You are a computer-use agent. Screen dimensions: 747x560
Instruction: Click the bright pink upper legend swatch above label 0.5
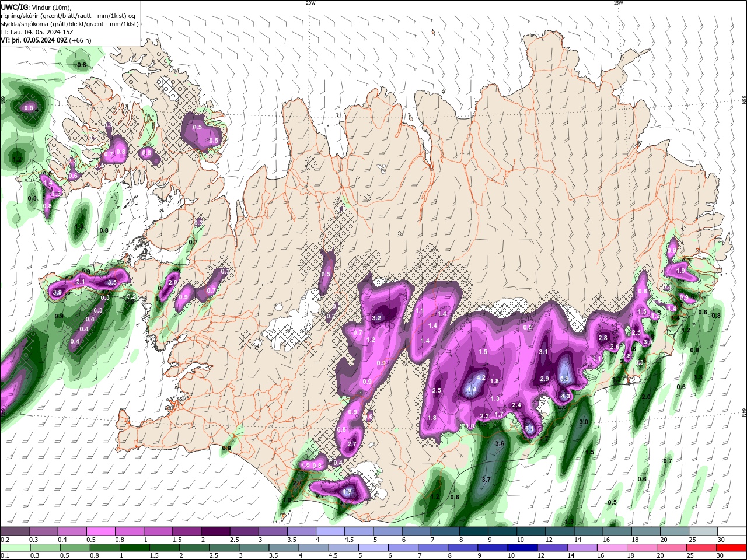click(x=100, y=531)
